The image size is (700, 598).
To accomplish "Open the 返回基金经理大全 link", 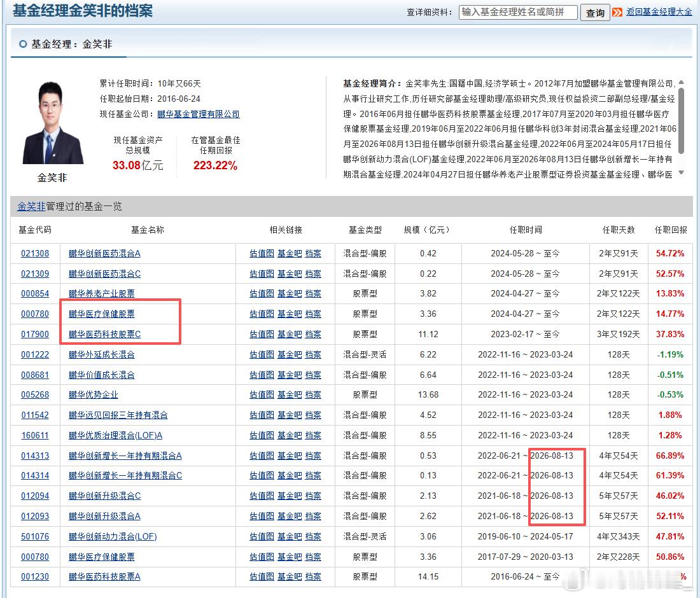I will (x=659, y=11).
